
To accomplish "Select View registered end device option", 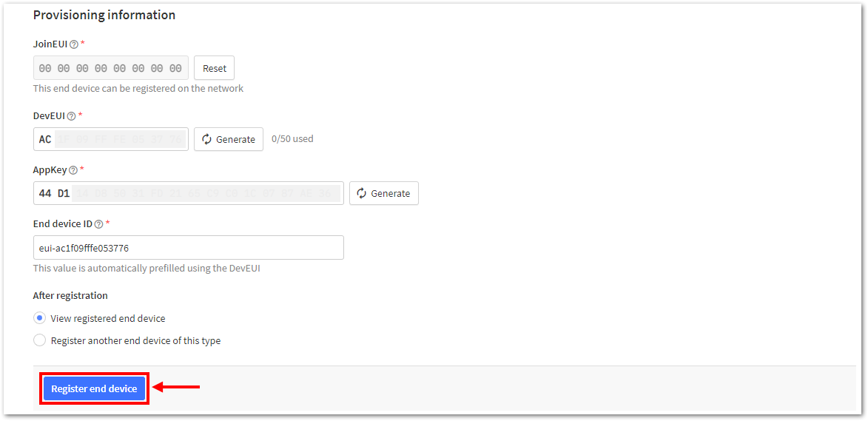I will 39,319.
